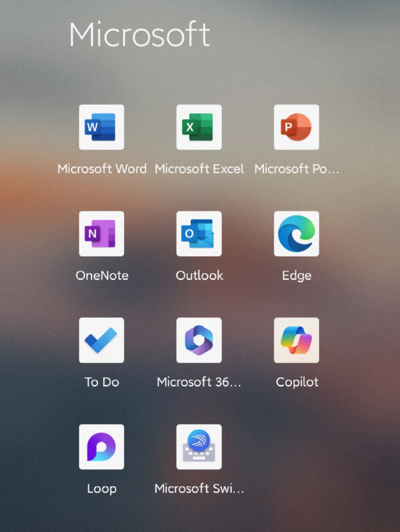Launch the Edge browser icon
Viewport: 400px width, 532px height.
click(296, 234)
